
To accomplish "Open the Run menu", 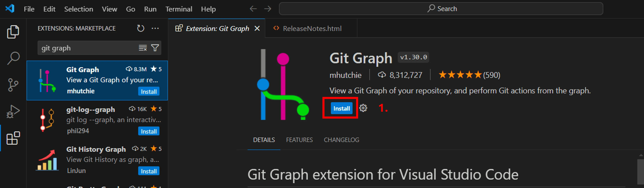I will 150,9.
